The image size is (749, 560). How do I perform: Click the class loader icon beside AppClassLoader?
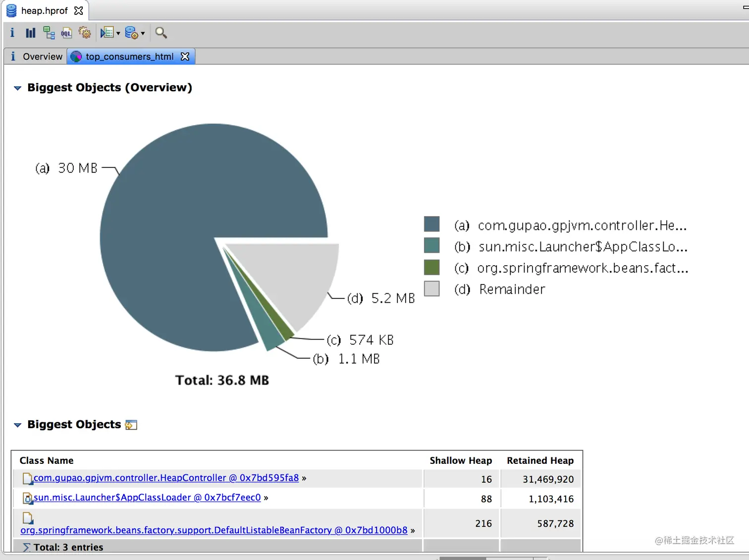click(x=28, y=498)
